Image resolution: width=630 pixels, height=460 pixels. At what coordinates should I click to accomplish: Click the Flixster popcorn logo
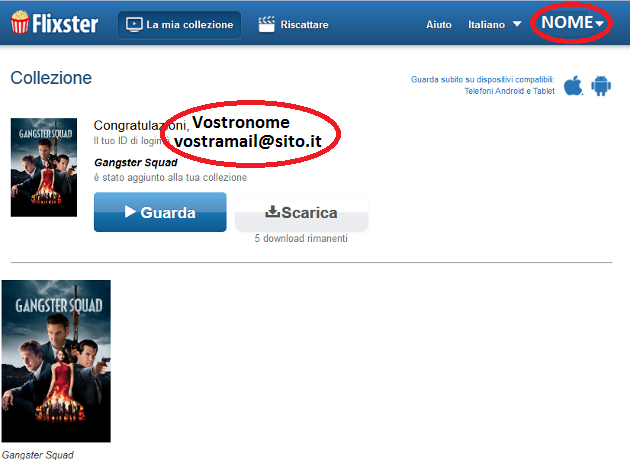[54, 23]
